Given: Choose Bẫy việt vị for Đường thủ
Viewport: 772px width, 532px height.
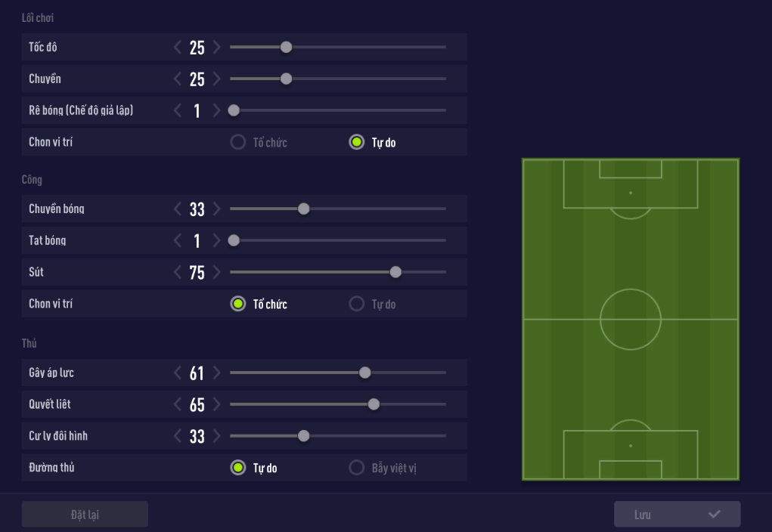Looking at the screenshot, I should 357,468.
